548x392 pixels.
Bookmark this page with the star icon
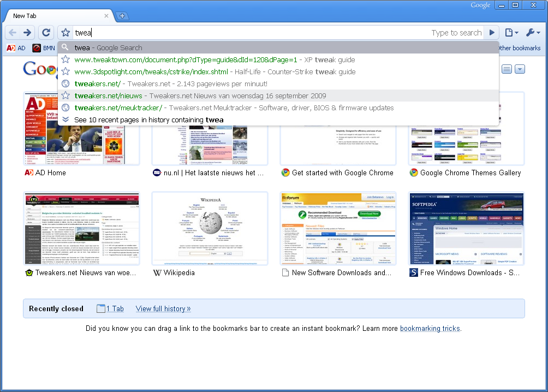tap(65, 33)
